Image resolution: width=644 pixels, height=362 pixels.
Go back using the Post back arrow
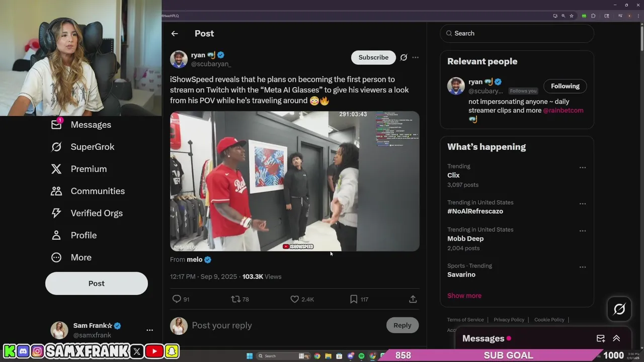point(175,34)
